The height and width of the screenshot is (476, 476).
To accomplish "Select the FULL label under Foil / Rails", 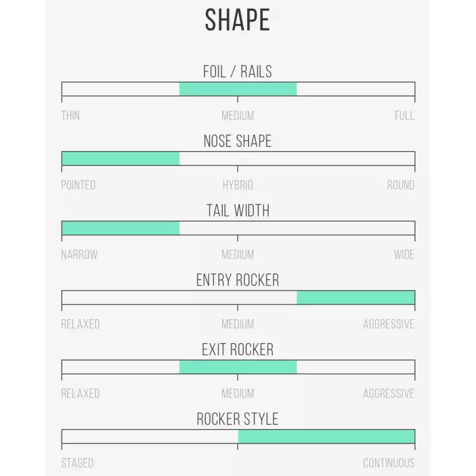I will [x=404, y=116].
